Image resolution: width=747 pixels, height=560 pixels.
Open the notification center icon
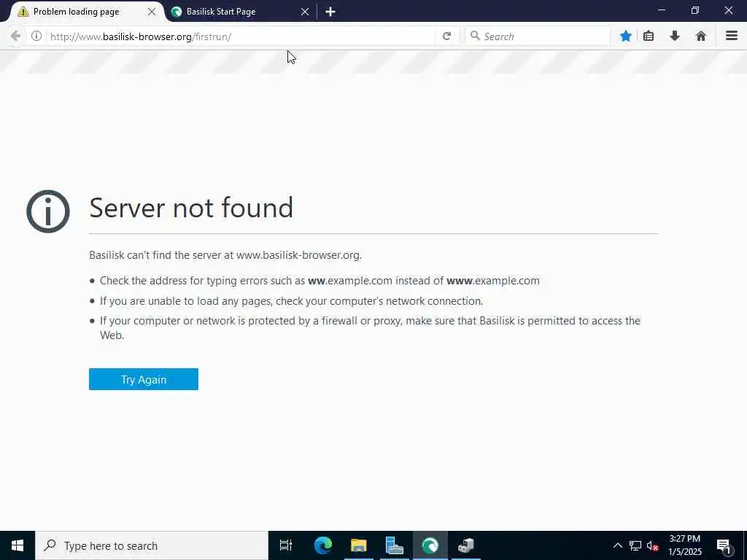pyautogui.click(x=724, y=545)
